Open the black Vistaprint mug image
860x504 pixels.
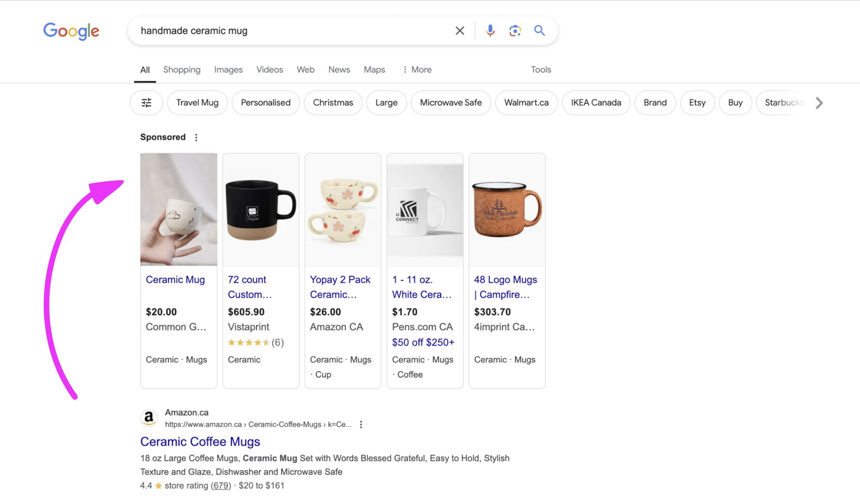(261, 209)
